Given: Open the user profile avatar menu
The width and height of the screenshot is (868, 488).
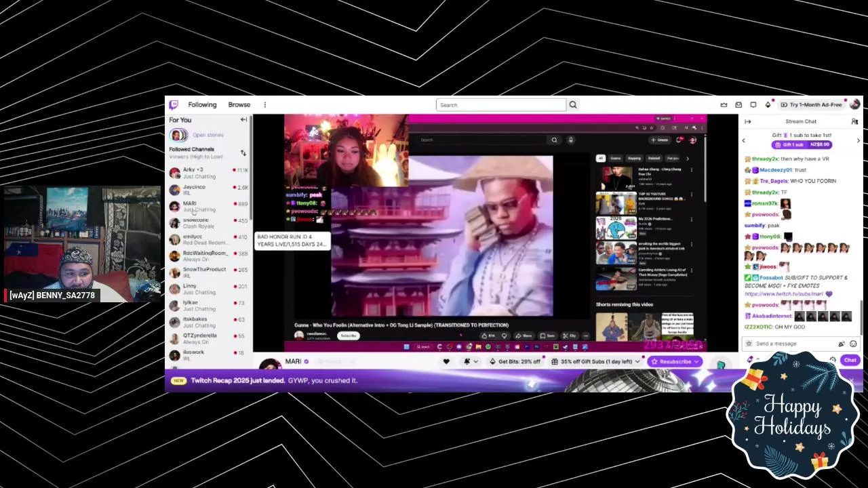Looking at the screenshot, I should 854,104.
